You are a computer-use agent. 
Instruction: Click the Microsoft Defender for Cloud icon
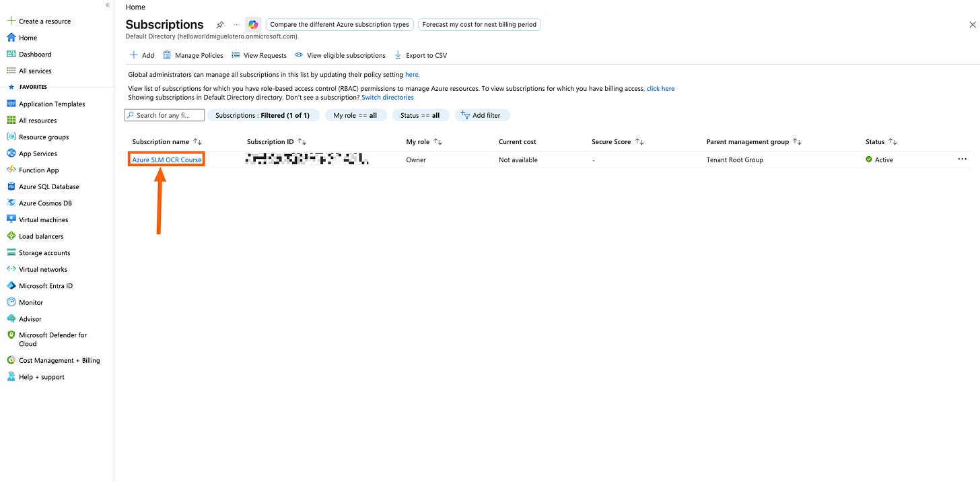pos(11,335)
